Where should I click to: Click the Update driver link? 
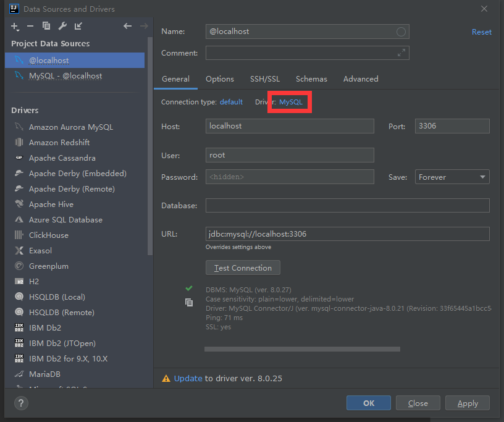pyautogui.click(x=188, y=378)
